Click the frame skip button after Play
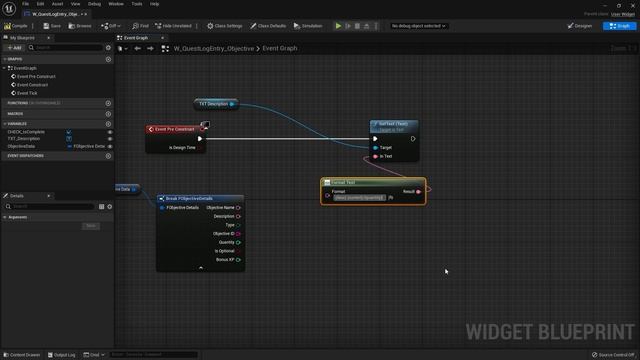The image size is (640, 360). coord(348,26)
